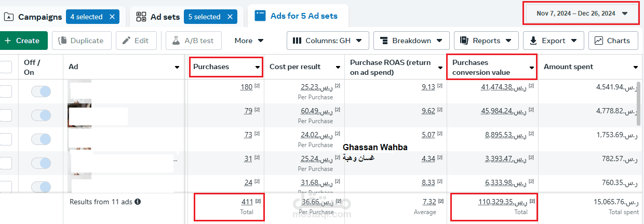Image resolution: width=644 pixels, height=224 pixels.
Task: Click the vertical scrollbar of the table
Action: (x=639, y=103)
